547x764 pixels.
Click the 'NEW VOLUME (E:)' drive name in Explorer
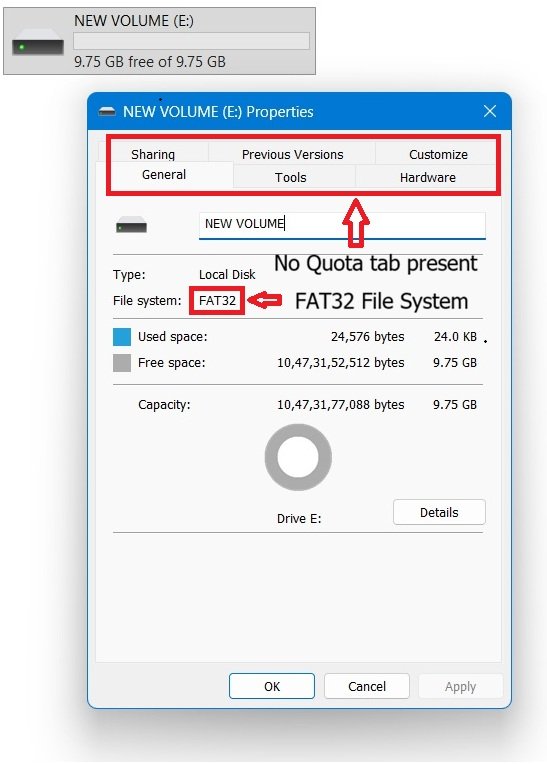(x=134, y=20)
